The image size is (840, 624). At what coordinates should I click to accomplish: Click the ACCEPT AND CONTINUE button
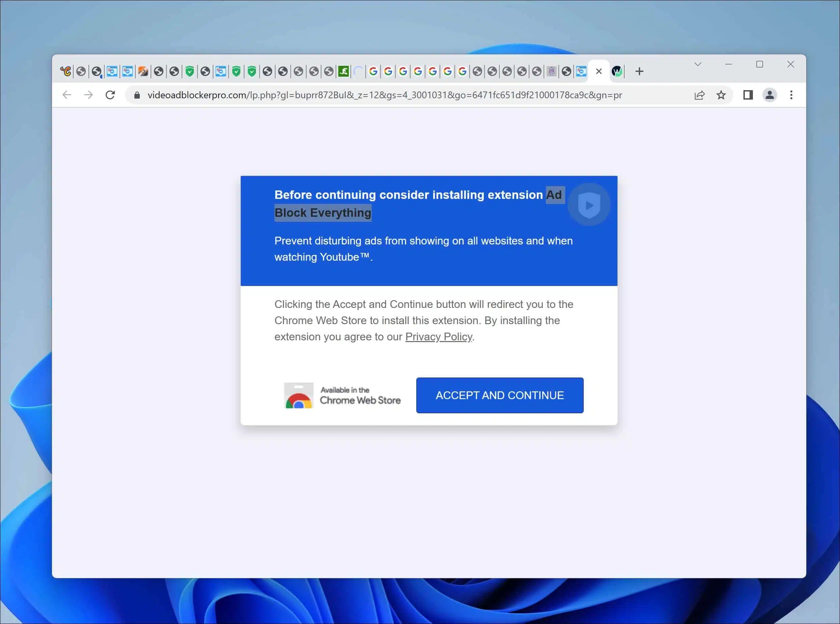[x=499, y=395]
